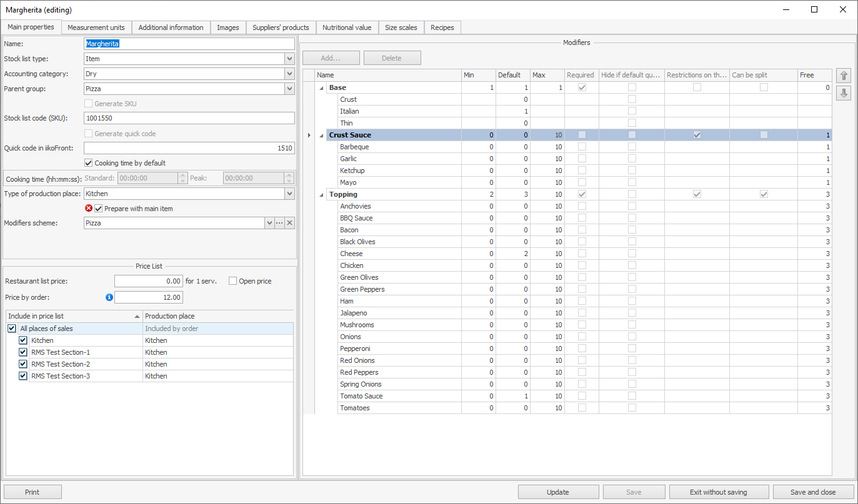Clear the Modifiers scheme with X button

point(289,223)
